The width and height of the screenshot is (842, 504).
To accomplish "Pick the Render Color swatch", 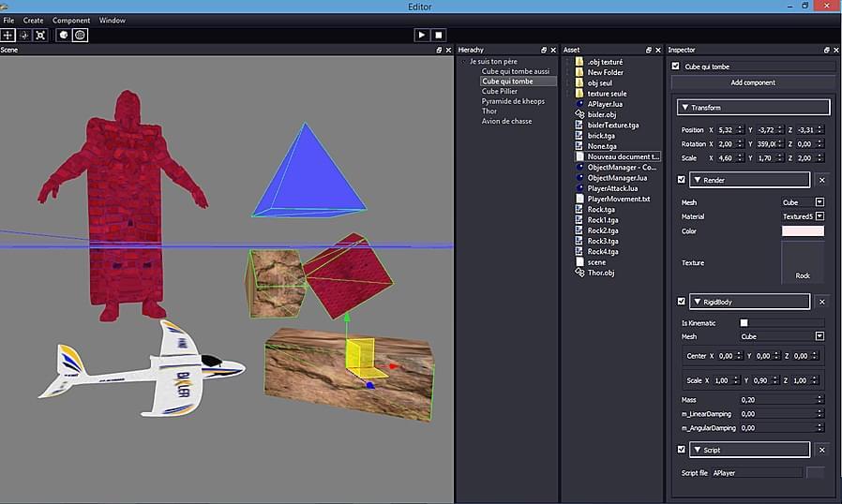I will click(x=803, y=230).
